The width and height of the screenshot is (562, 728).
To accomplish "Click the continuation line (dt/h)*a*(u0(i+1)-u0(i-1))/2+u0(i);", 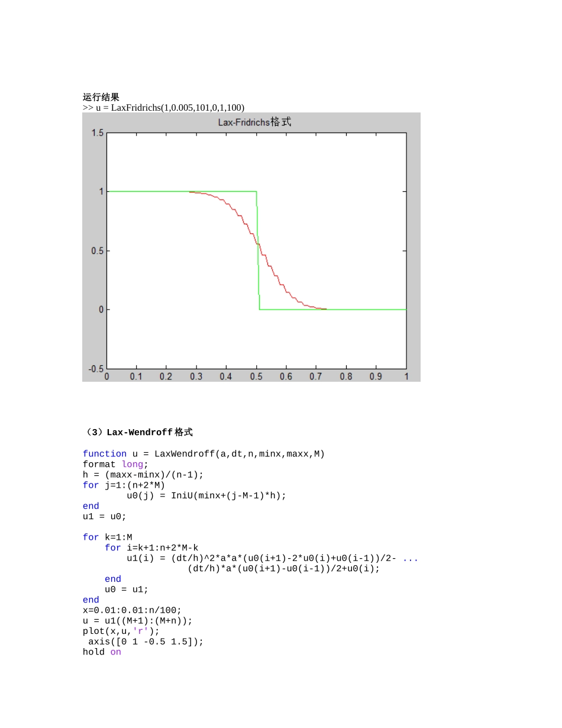I will click(x=283, y=569).
